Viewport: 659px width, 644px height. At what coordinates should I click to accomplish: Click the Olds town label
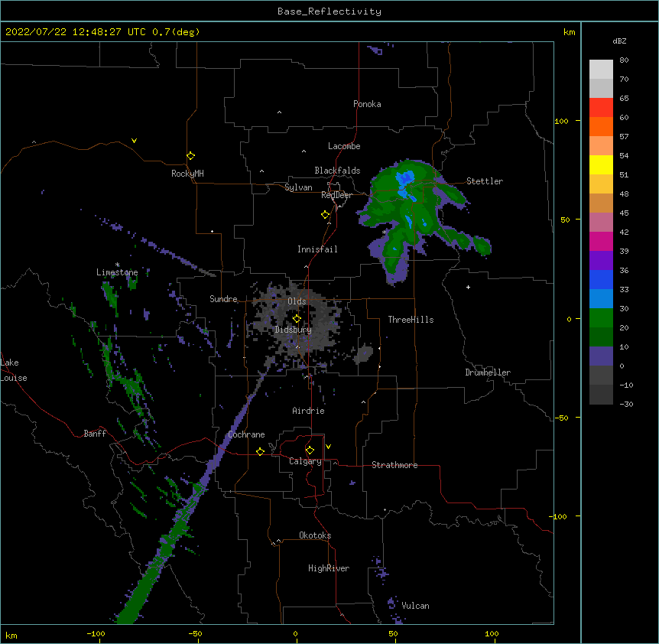(x=297, y=301)
